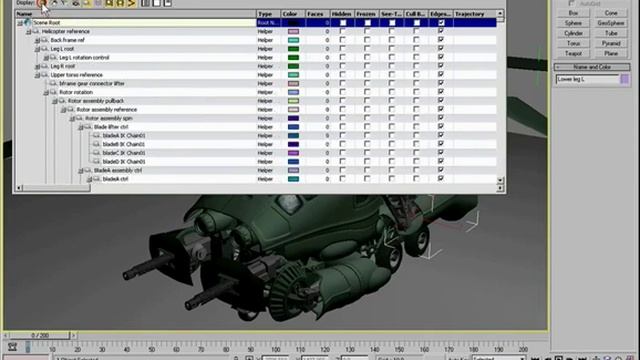
Task: Click the horizontal scrollbar thumb in explorer
Action: pos(56,188)
